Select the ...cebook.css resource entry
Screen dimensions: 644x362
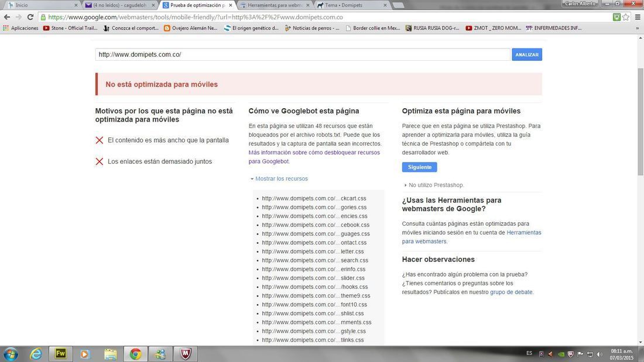pos(316,225)
